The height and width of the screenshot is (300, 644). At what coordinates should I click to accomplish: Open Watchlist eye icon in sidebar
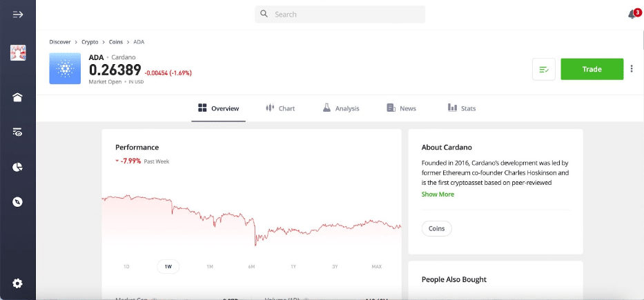click(x=18, y=132)
